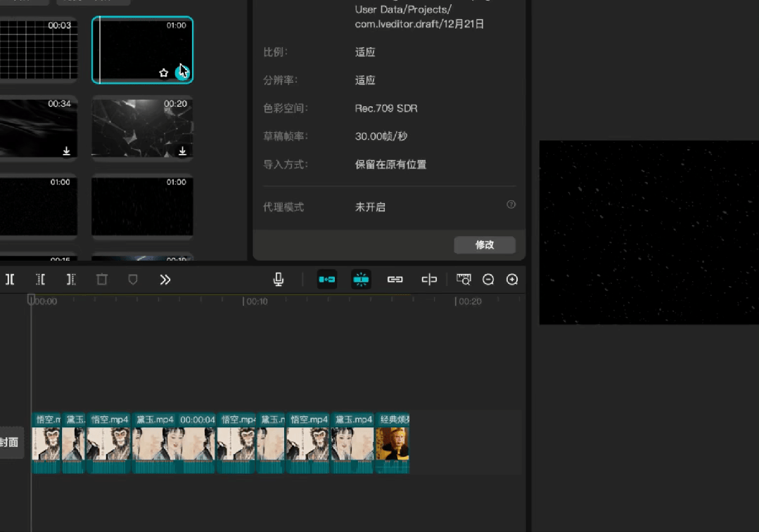
Task: Toggle the clip linkage chain icon
Action: click(395, 280)
